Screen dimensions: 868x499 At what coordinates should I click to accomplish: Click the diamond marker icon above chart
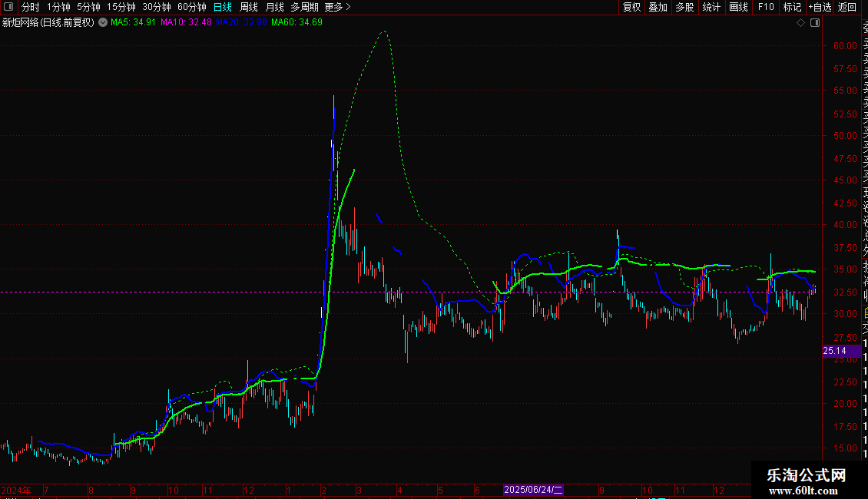coord(800,23)
